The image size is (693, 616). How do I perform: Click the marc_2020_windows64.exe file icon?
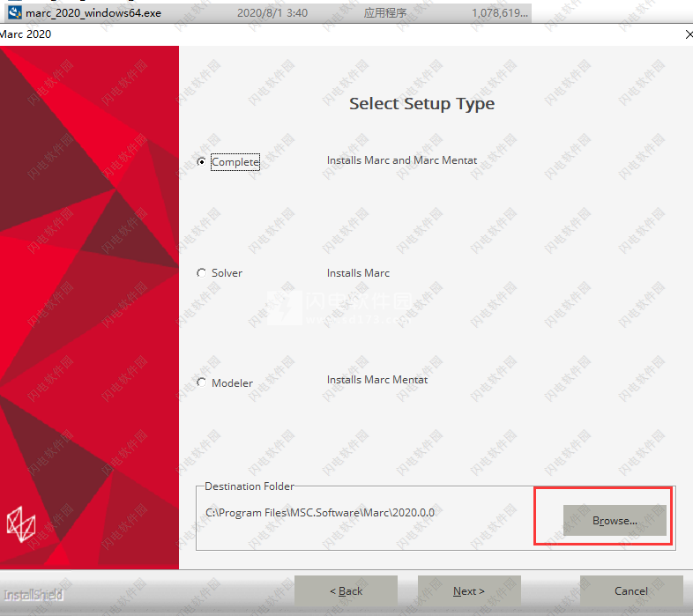pos(15,12)
